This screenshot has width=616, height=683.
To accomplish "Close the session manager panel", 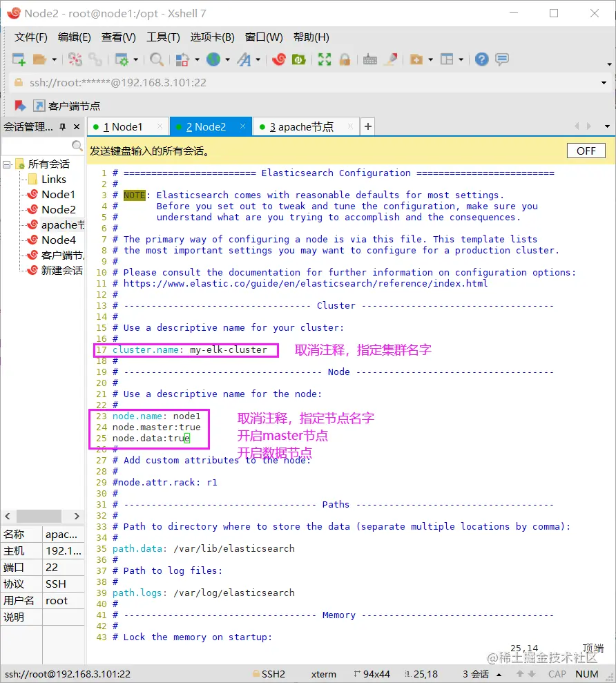I will [77, 127].
